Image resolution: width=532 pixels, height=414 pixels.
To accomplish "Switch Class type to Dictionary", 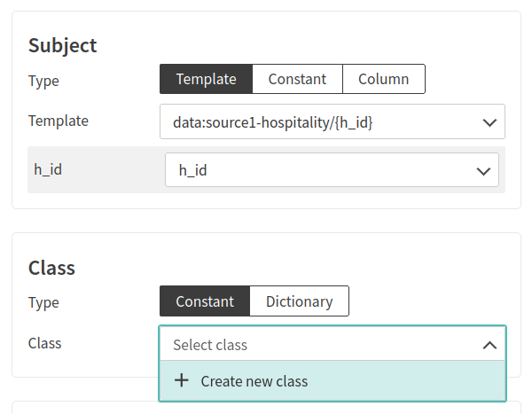I will [299, 301].
